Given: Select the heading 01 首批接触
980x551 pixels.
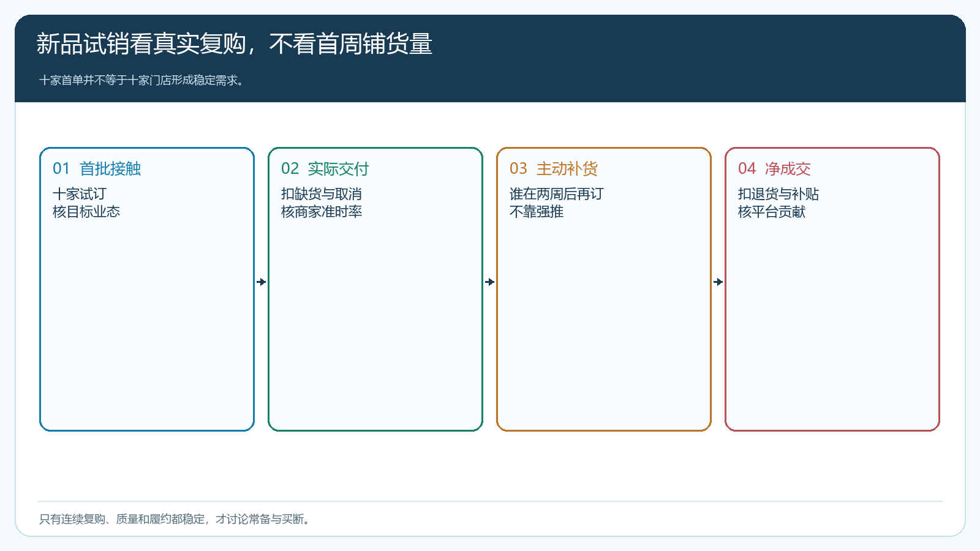Looking at the screenshot, I should [97, 168].
